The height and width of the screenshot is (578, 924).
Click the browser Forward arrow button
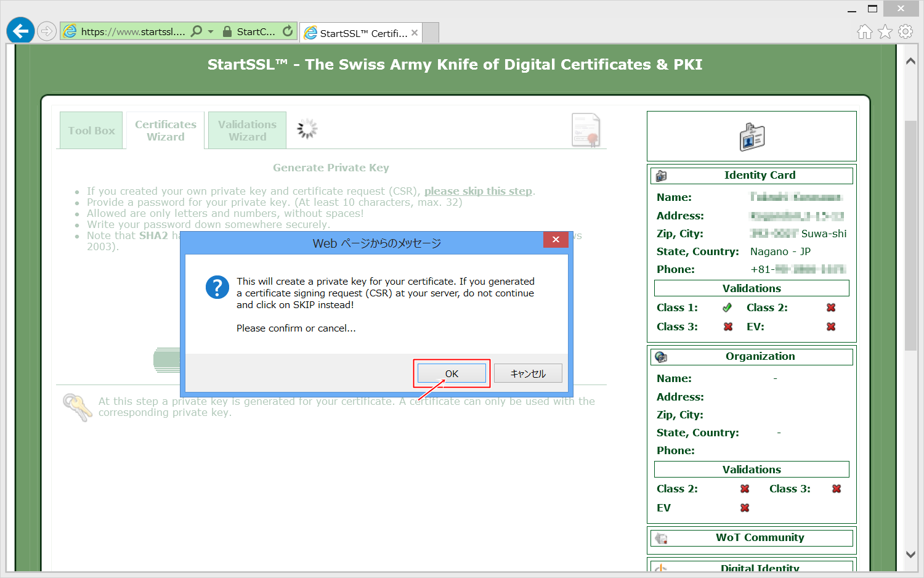(47, 31)
